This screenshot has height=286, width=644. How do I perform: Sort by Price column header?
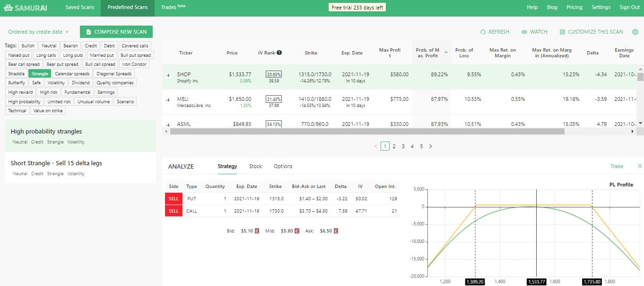[232, 53]
